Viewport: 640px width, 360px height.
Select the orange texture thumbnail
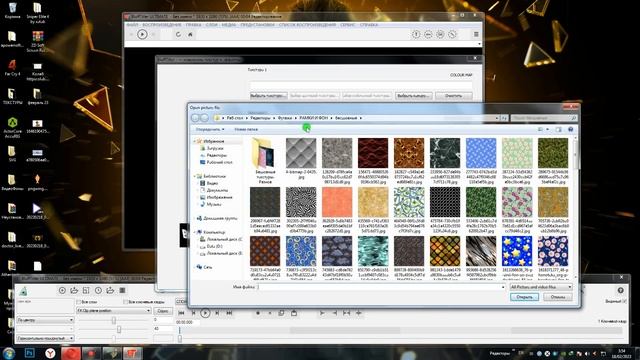(x=337, y=202)
